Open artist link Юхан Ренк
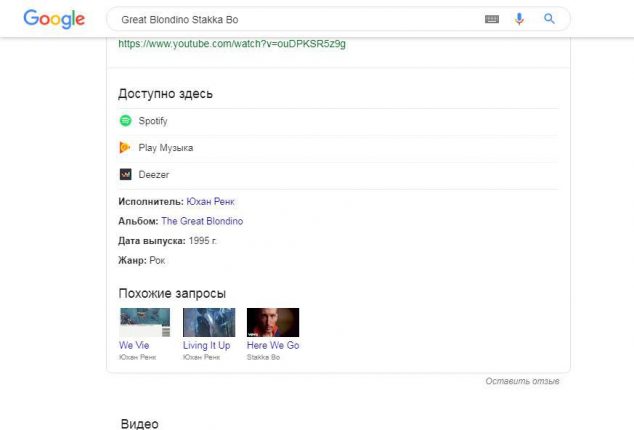Screen dimensions: 634x430 [210, 201]
